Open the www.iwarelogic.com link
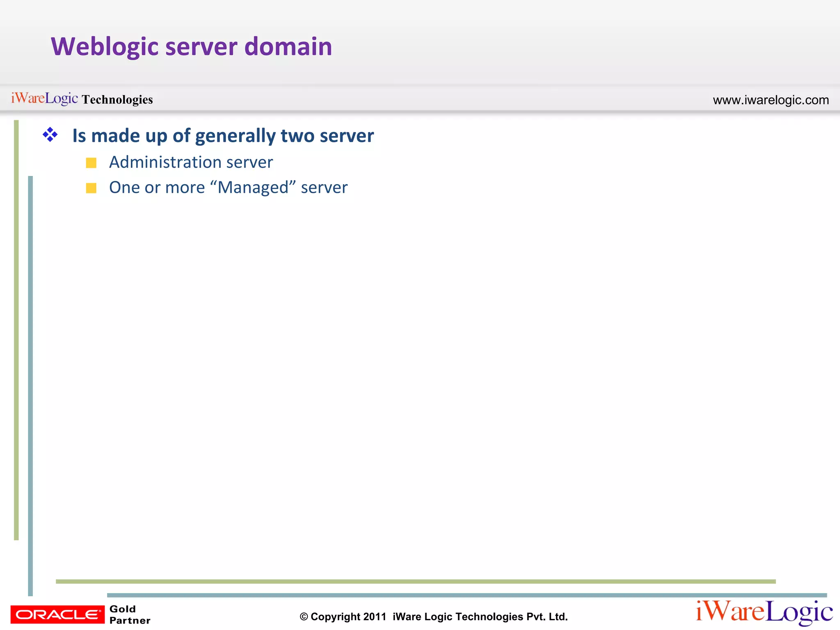840x630 pixels. 771,100
